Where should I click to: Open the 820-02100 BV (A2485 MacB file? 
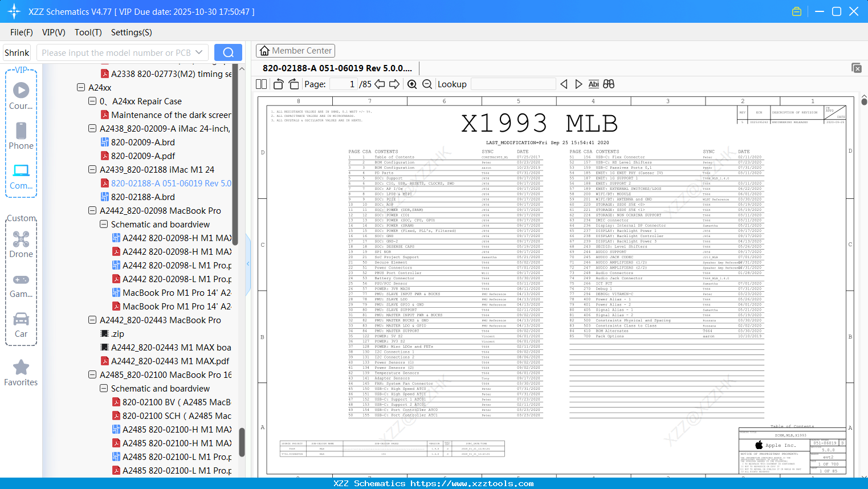tap(172, 402)
